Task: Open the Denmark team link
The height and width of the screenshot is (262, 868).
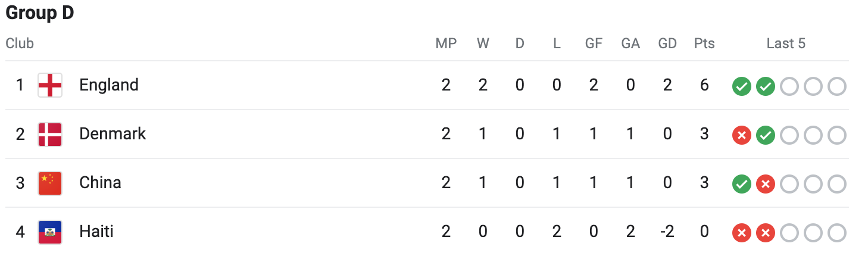Action: (113, 134)
